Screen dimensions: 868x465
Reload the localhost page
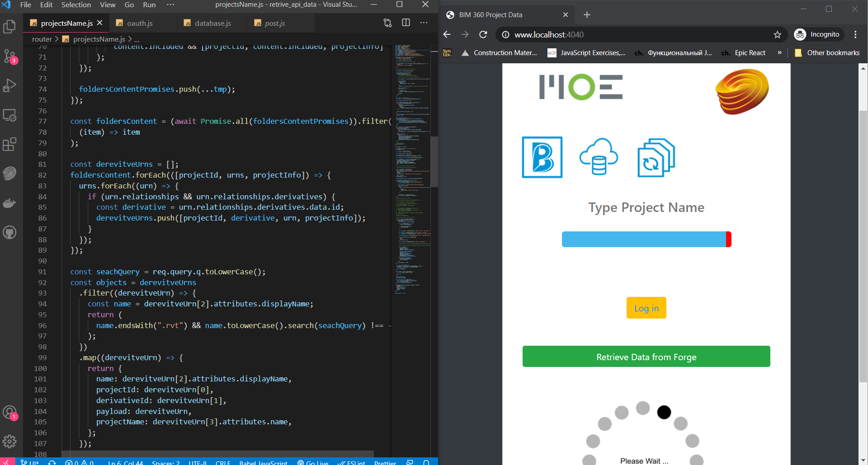pyautogui.click(x=483, y=34)
